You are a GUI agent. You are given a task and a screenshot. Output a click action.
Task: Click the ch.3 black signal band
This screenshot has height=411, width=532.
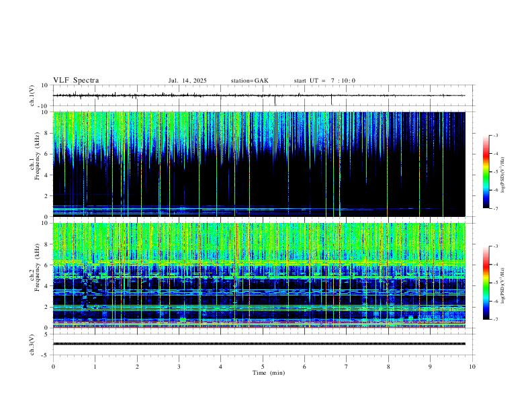[259, 344]
